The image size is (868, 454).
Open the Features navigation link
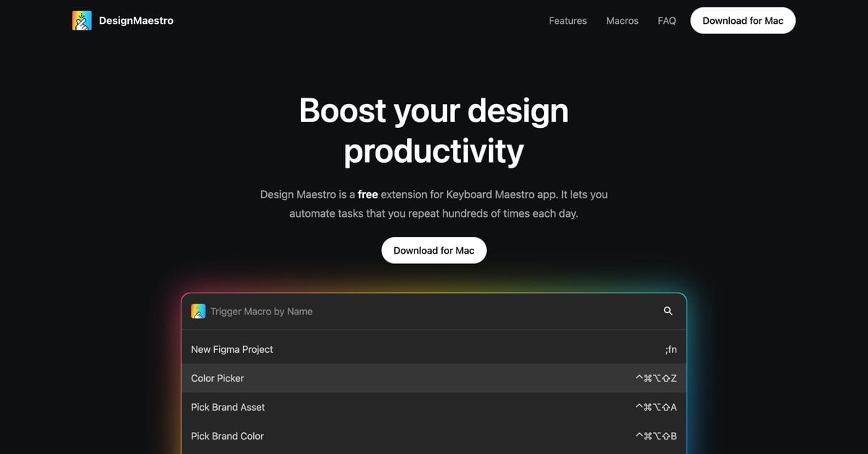click(568, 20)
